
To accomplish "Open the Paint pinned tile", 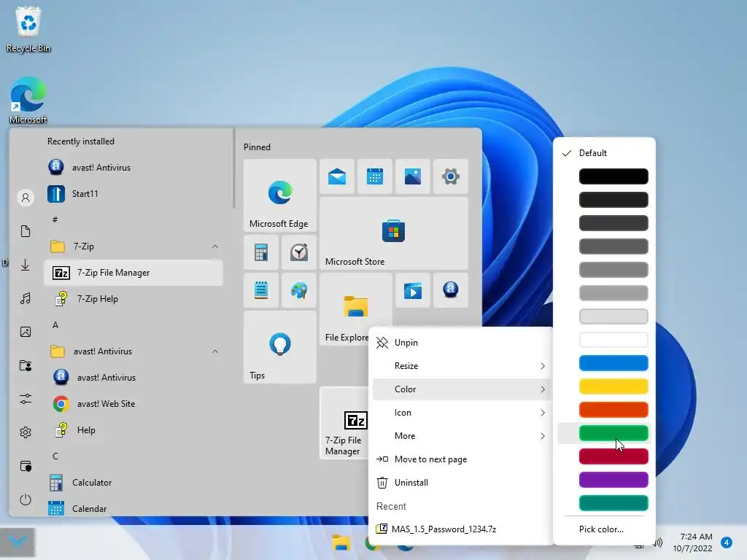I will (298, 290).
